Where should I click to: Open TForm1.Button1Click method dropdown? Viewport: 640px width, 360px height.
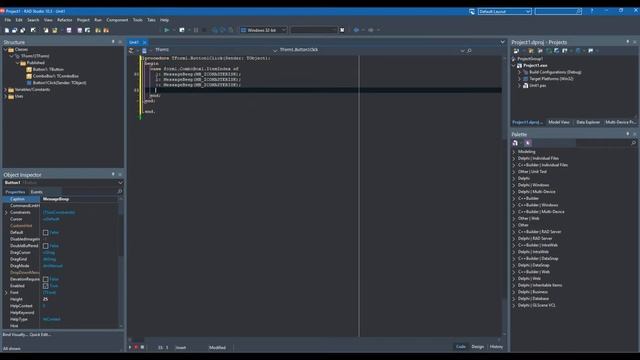coord(462,51)
